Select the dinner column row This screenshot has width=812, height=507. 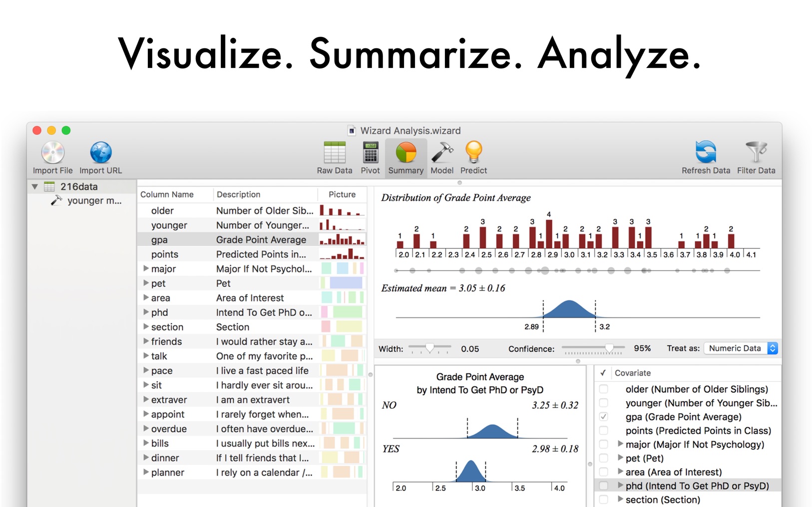(252, 458)
